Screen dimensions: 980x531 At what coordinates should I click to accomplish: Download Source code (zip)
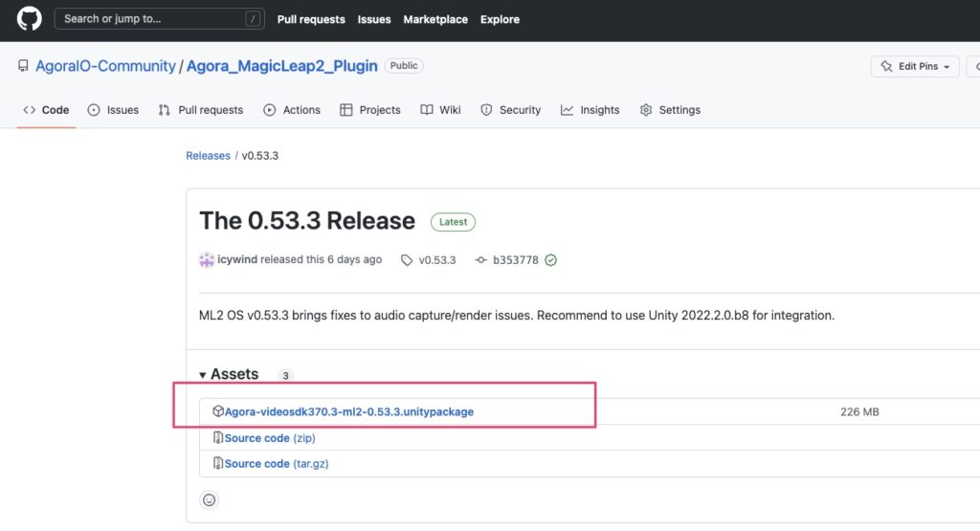click(x=270, y=438)
